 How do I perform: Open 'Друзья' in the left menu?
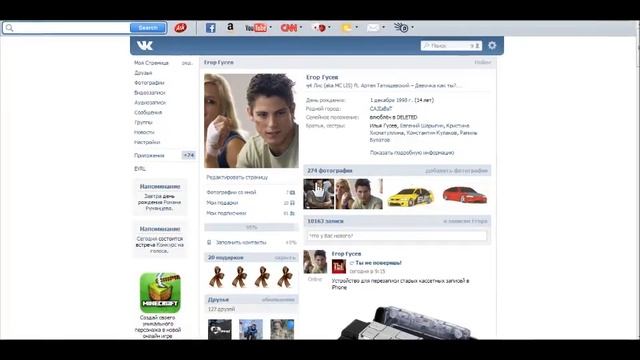143,73
